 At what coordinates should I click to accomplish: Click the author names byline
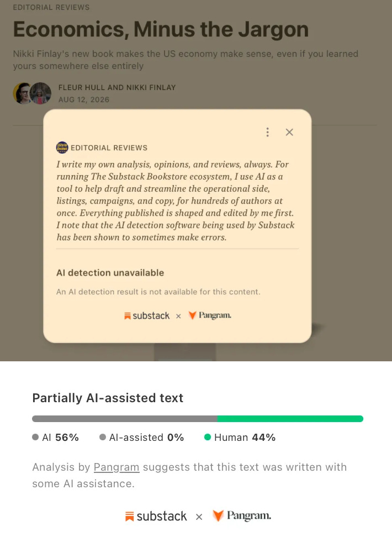point(117,88)
